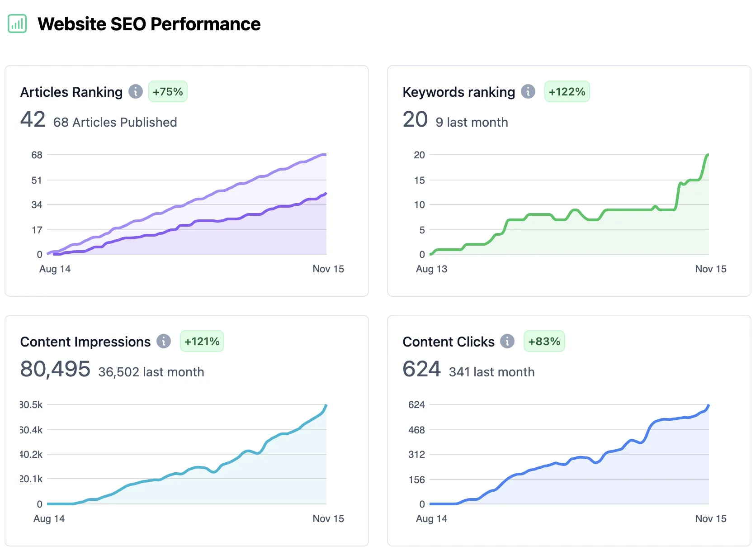
Task: Expand the Keywords ranking chart card
Action: pyautogui.click(x=569, y=181)
